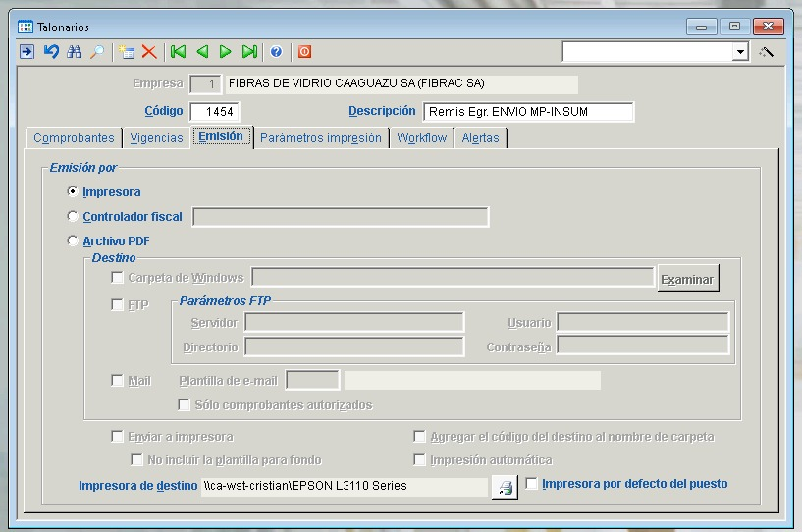Click the binoculars find icon
The width and height of the screenshot is (802, 532).
(75, 52)
